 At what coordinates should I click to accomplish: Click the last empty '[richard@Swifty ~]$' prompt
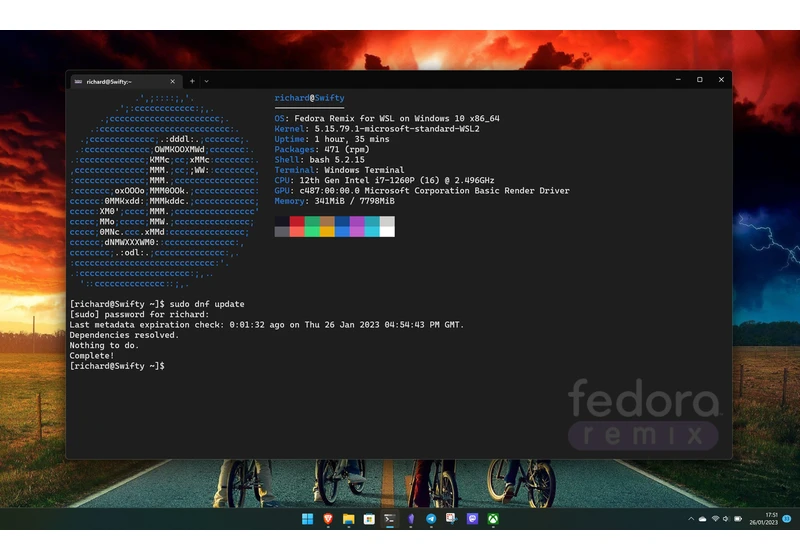117,366
